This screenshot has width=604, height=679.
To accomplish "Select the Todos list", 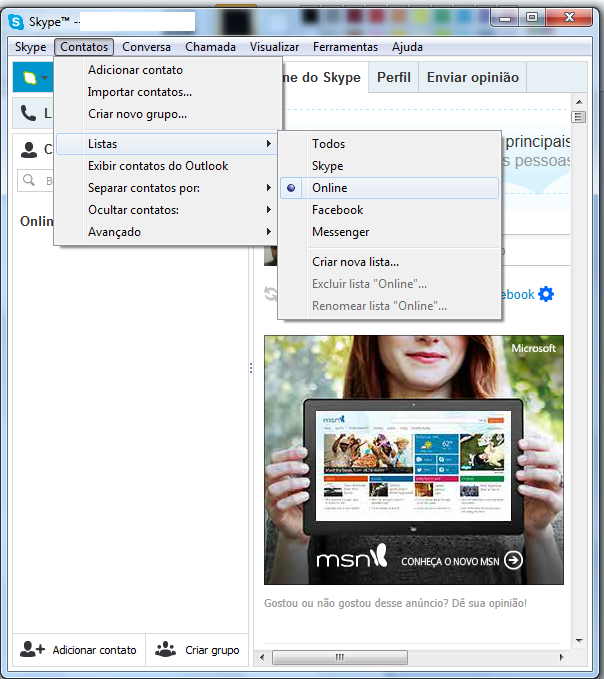I will click(x=389, y=144).
